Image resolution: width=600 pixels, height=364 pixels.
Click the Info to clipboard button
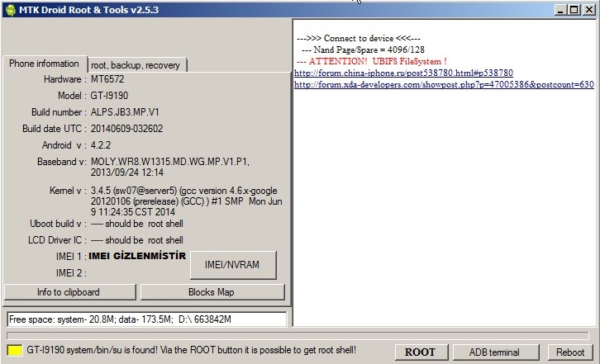pos(69,292)
